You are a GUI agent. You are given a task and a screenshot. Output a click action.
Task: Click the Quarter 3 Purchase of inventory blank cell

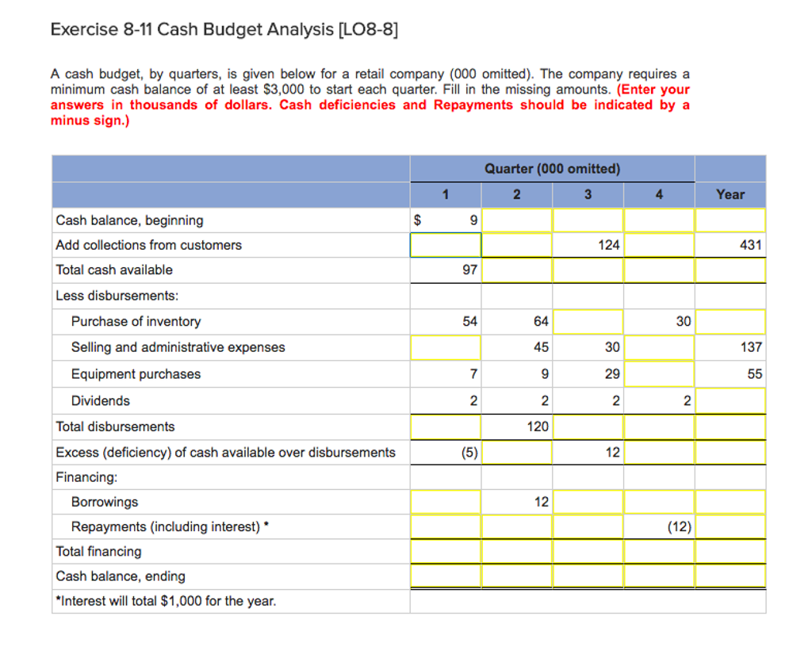click(587, 321)
